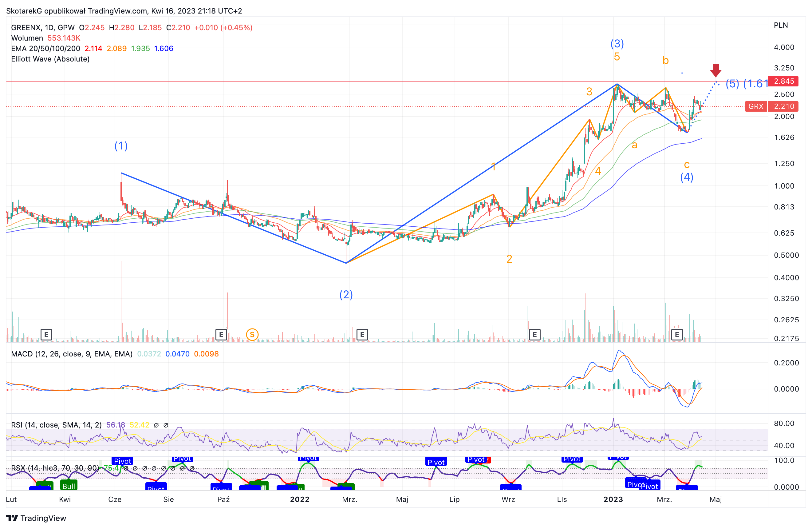The image size is (812, 529).
Task: Click the orange b wave label
Action: (x=665, y=60)
